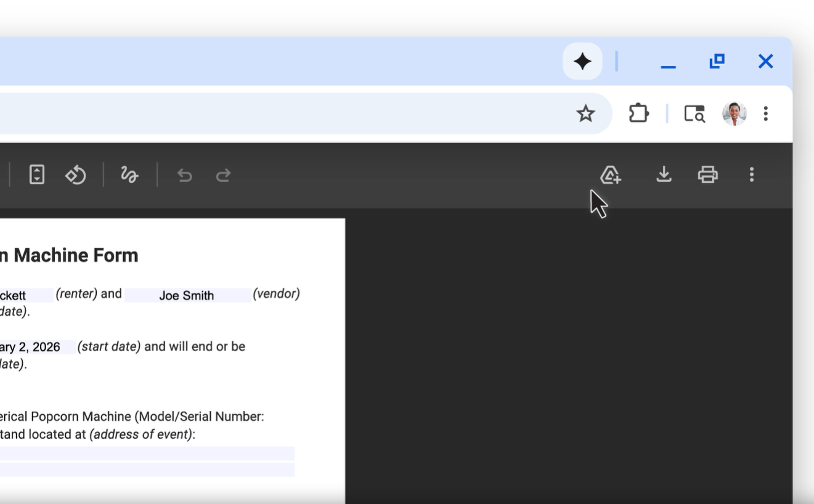Open the PDF viewer more actions menu
This screenshot has width=814, height=504.
click(751, 175)
